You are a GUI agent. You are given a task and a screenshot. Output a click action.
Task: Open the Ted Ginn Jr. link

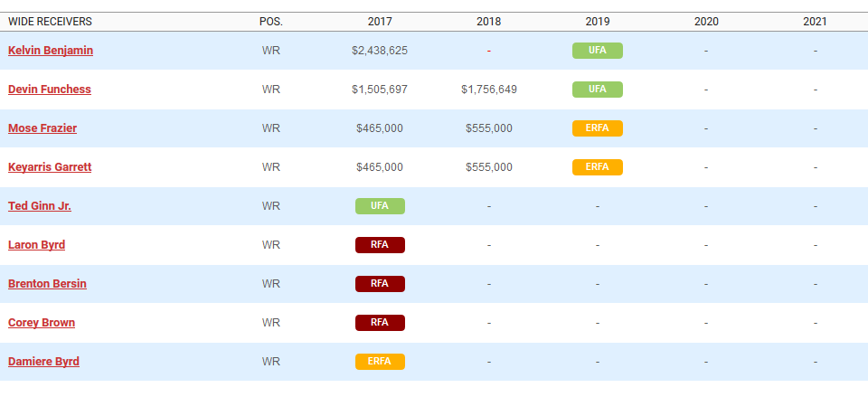(40, 206)
